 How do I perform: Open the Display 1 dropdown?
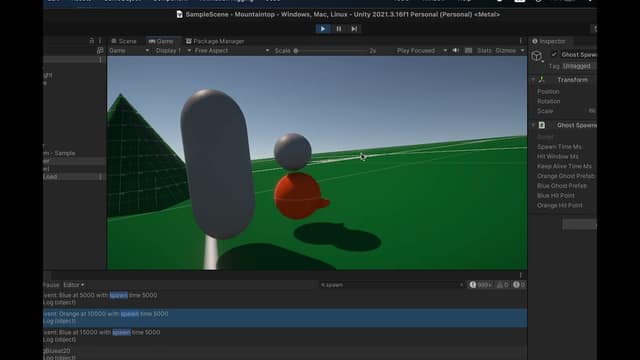(x=173, y=51)
